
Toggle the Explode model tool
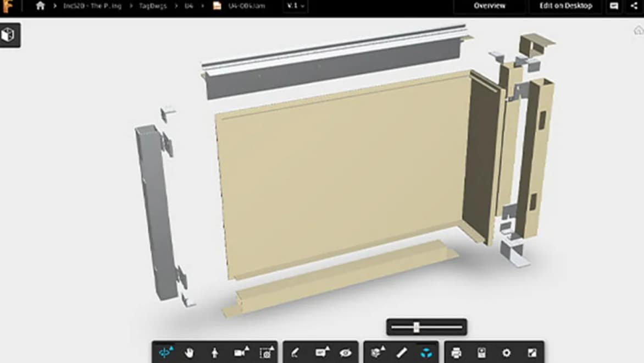coord(426,353)
